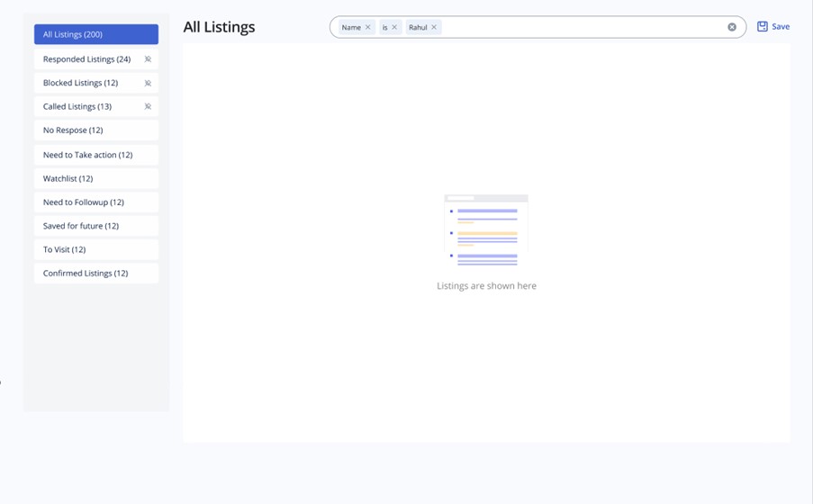Screen dimensions: 813x504
Task: Switch to Called Listings (13)
Action: coord(77,106)
